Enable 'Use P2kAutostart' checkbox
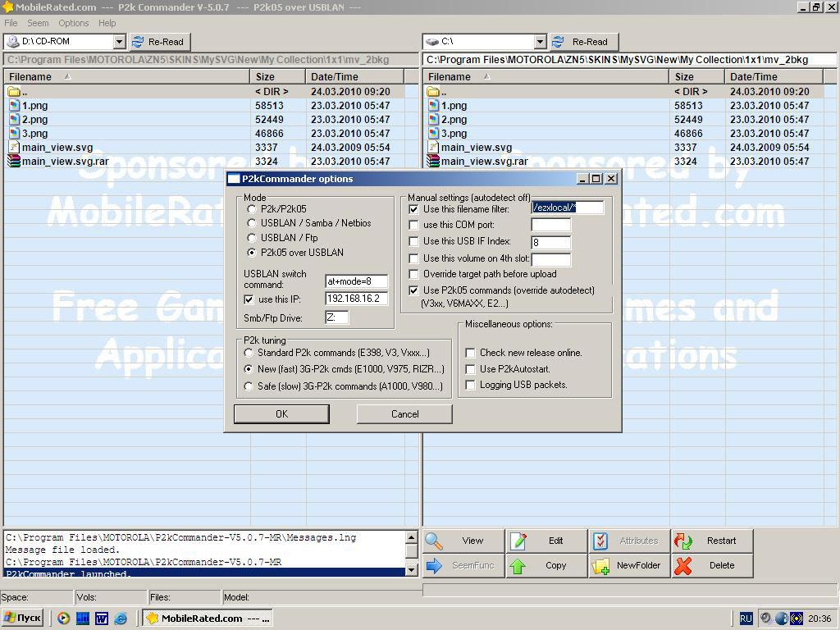Viewport: 840px width, 630px height. click(x=470, y=369)
